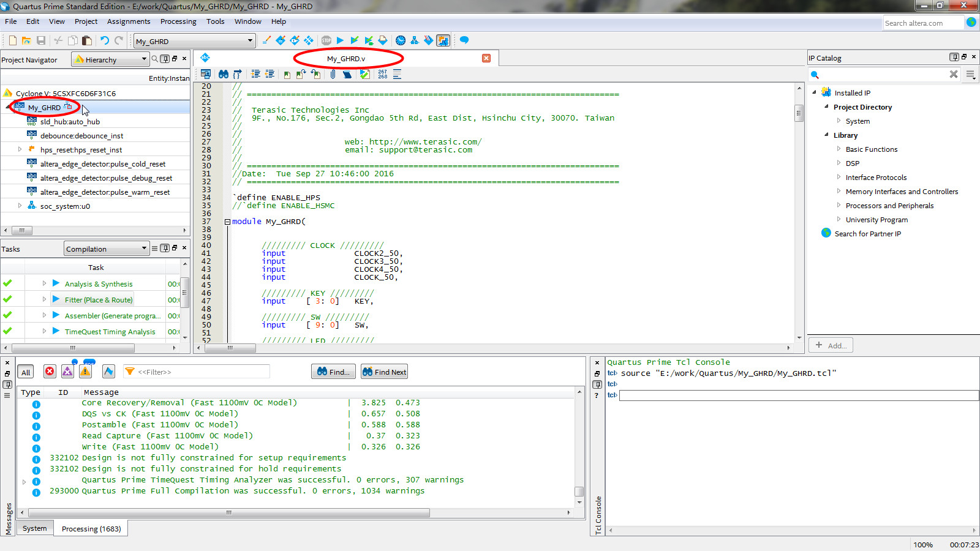Expand the Interface Protocols IP category
This screenshot has width=980, height=551.
click(839, 177)
